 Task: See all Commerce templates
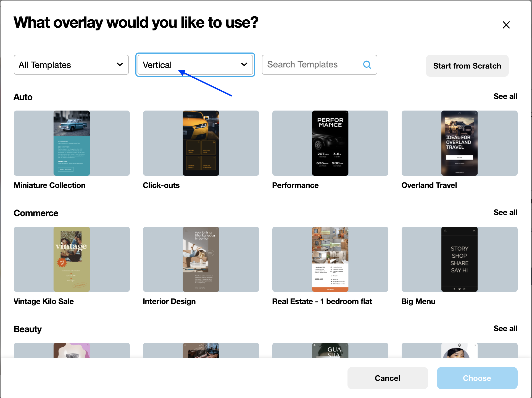pyautogui.click(x=505, y=213)
